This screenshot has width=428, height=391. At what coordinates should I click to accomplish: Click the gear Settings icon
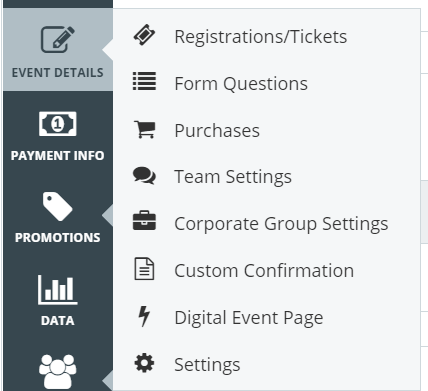tap(144, 363)
